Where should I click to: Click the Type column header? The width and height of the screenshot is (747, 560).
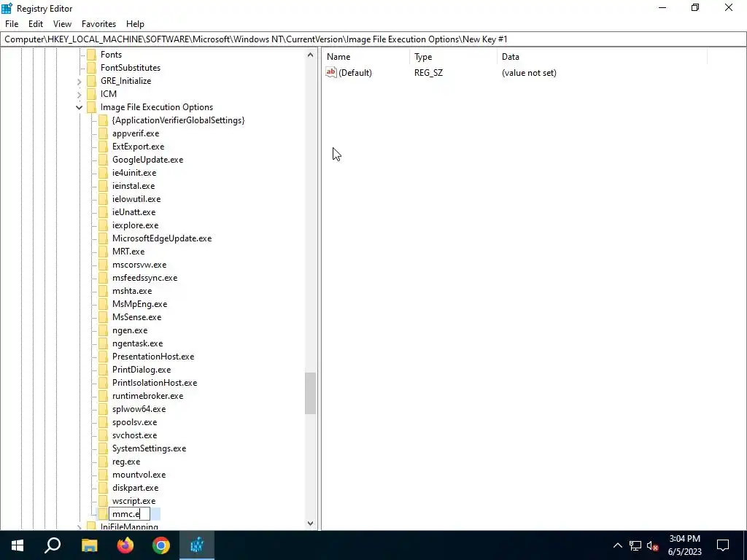[x=454, y=57]
